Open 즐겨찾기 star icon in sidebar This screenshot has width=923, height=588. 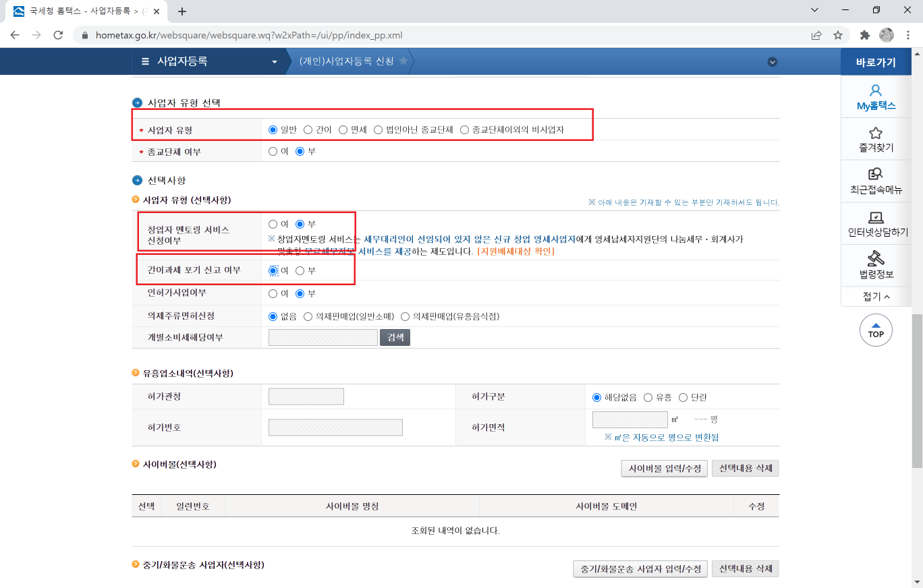(x=876, y=133)
